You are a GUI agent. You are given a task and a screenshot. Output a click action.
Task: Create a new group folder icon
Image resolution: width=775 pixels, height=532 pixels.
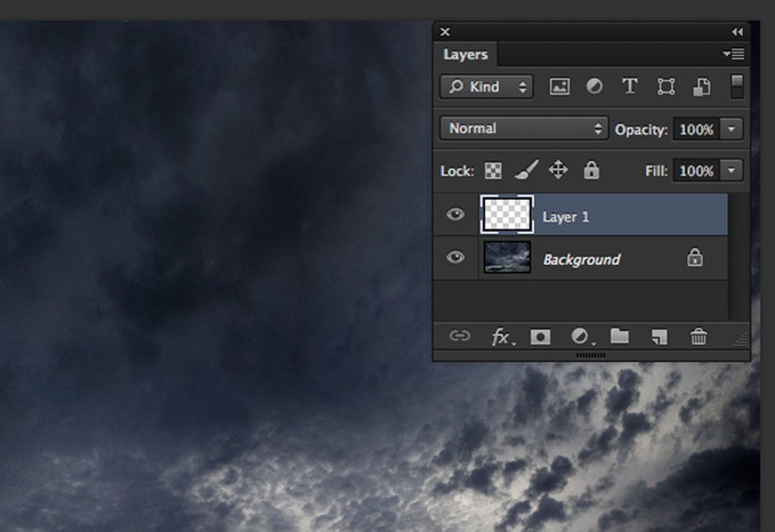pyautogui.click(x=620, y=336)
